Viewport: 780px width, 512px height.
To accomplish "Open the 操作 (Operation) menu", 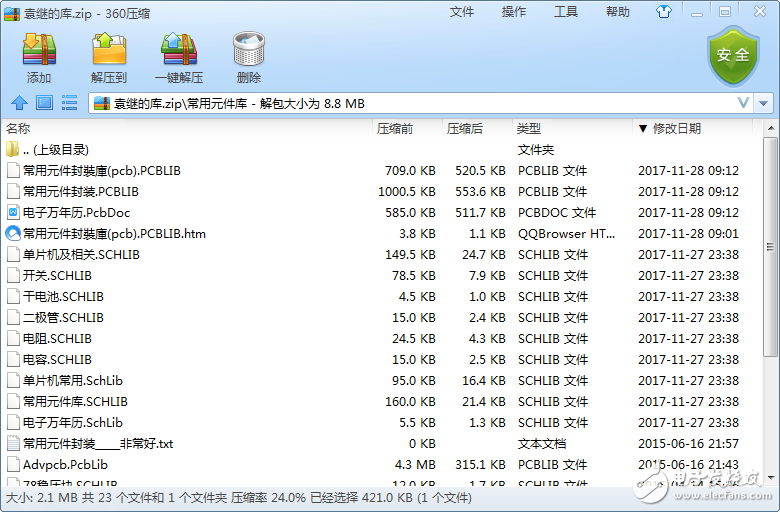I will tap(514, 12).
